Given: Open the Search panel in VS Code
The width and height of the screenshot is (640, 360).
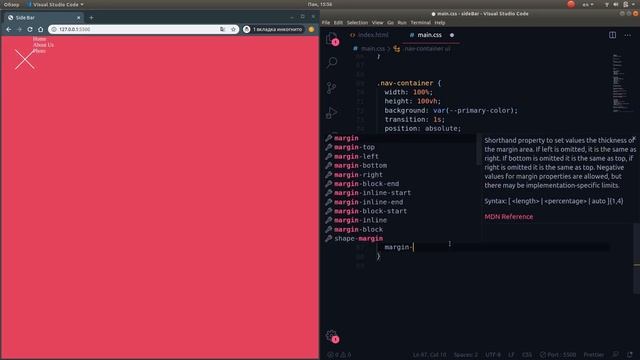Looking at the screenshot, I should [332, 62].
